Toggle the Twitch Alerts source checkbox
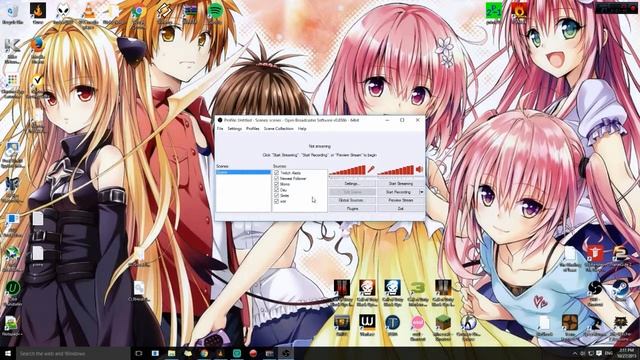 point(276,173)
